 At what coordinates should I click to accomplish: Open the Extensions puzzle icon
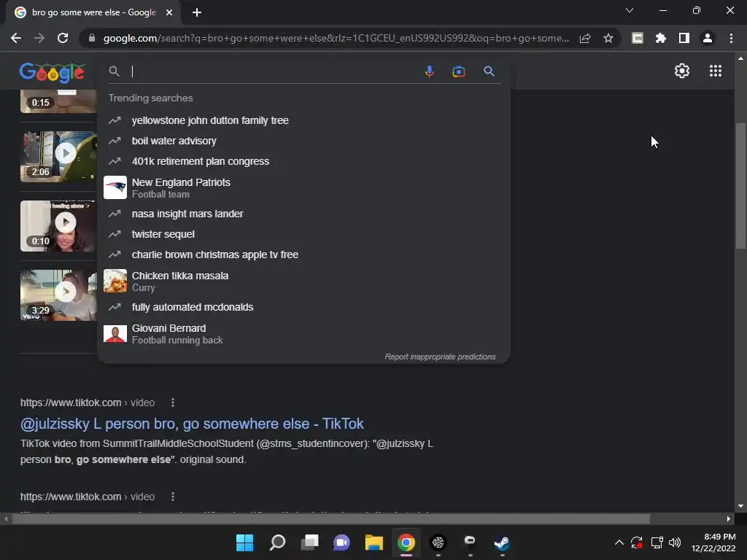click(x=660, y=38)
